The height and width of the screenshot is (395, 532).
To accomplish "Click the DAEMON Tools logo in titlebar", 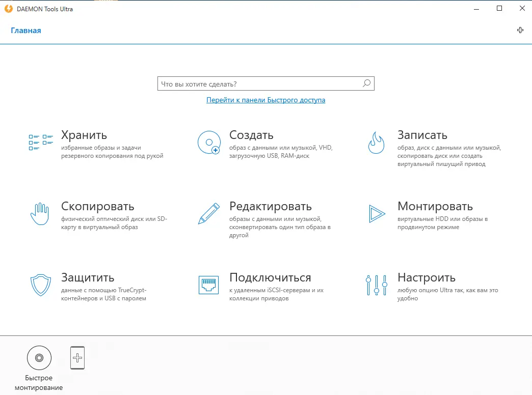I will 8,9.
